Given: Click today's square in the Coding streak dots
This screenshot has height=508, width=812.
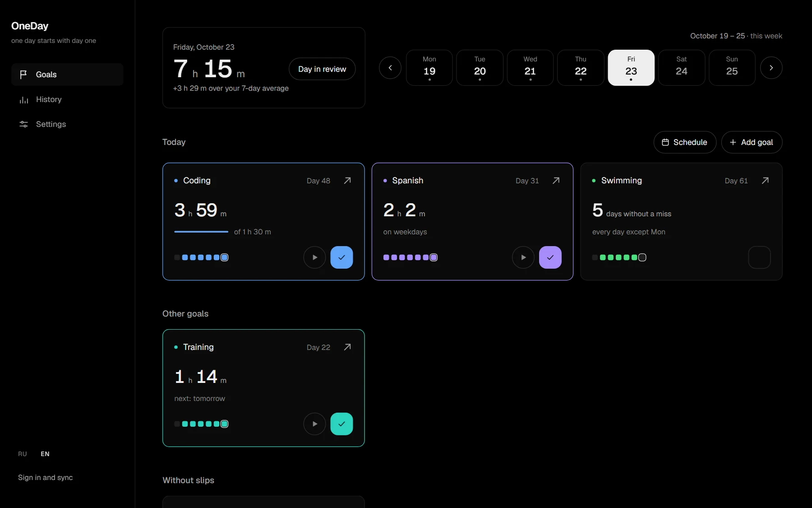Looking at the screenshot, I should point(225,257).
